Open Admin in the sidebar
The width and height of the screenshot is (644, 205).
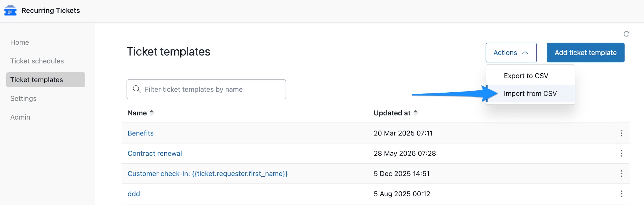click(x=20, y=117)
